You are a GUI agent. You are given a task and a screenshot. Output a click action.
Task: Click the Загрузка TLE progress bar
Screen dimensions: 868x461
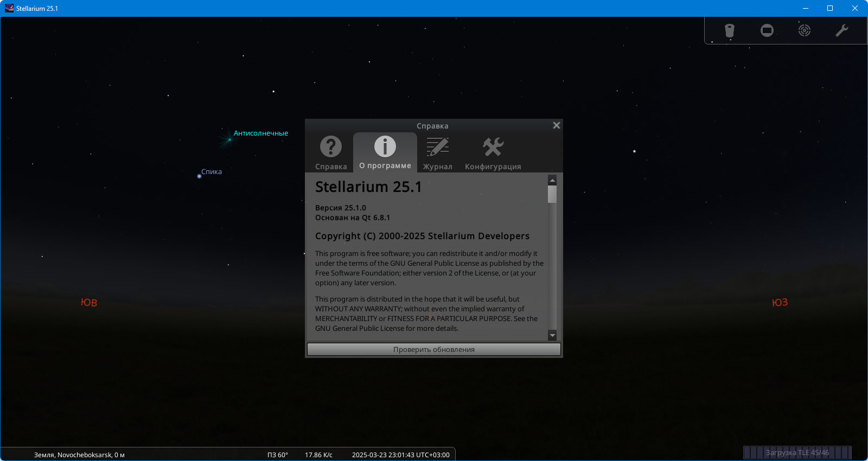coord(797,452)
